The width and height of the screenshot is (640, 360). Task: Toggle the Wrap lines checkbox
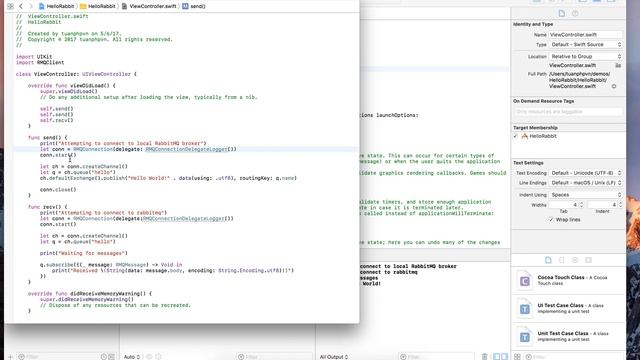[551, 220]
